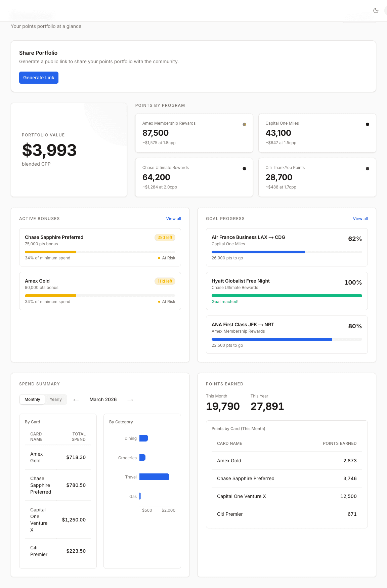
Task: Click Citi Premier points earned 671
Action: click(x=352, y=514)
